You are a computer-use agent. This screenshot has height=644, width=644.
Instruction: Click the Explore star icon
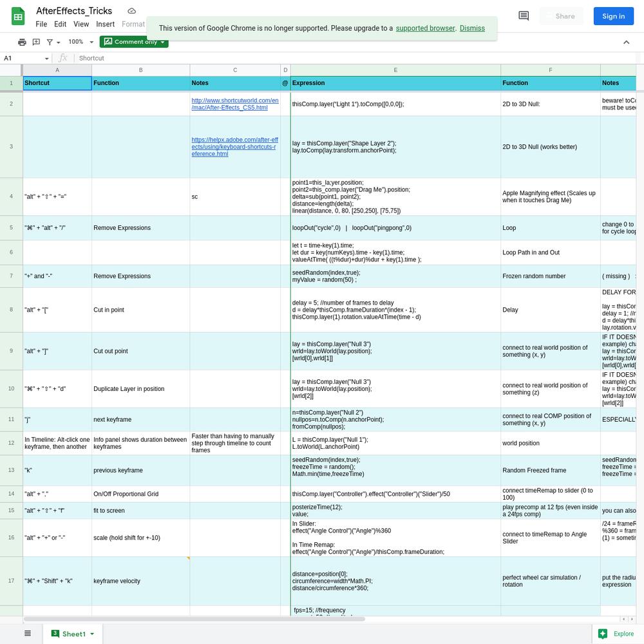603,634
